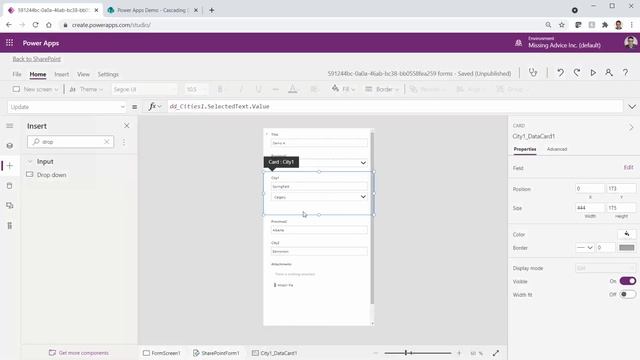Close the Insert pane
640x360 pixels.
click(127, 126)
